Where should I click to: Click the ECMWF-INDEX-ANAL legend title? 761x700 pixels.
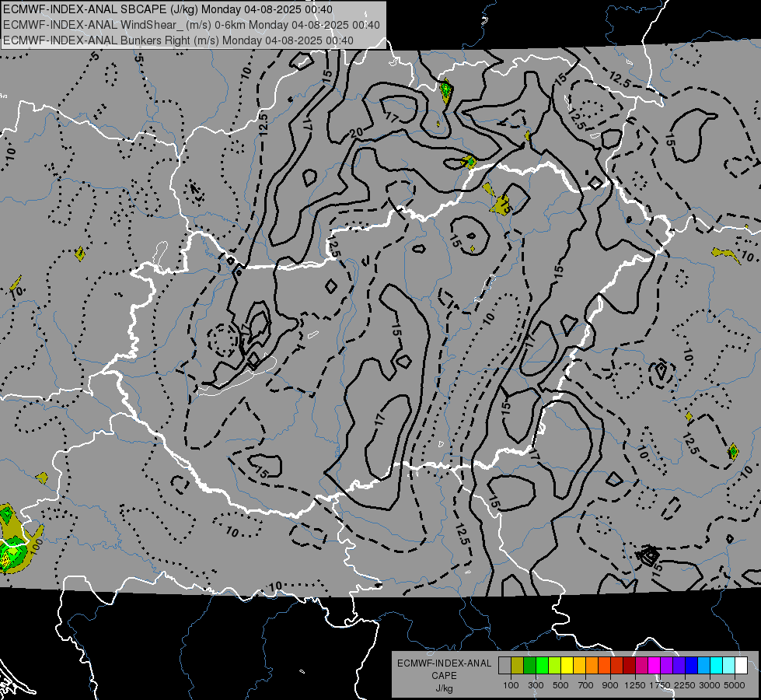(445, 663)
